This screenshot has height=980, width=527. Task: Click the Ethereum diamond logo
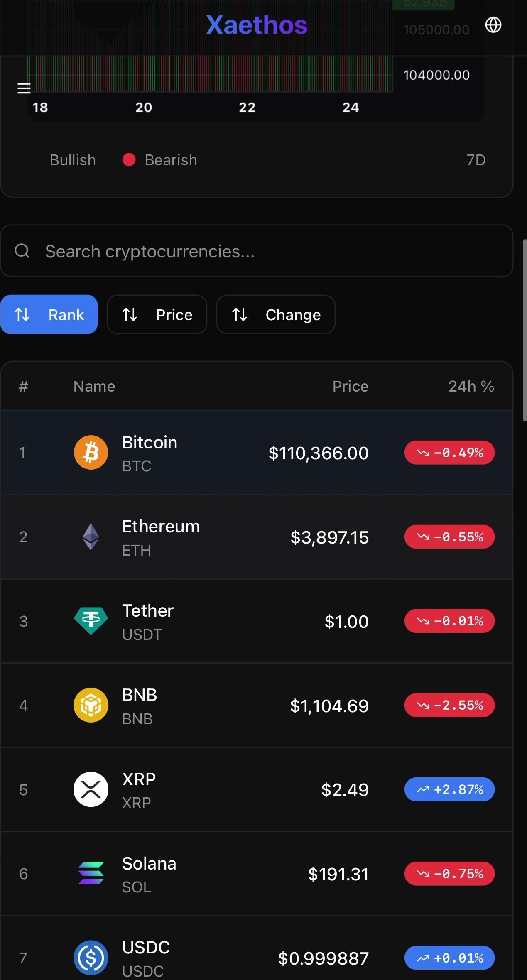[x=91, y=537]
